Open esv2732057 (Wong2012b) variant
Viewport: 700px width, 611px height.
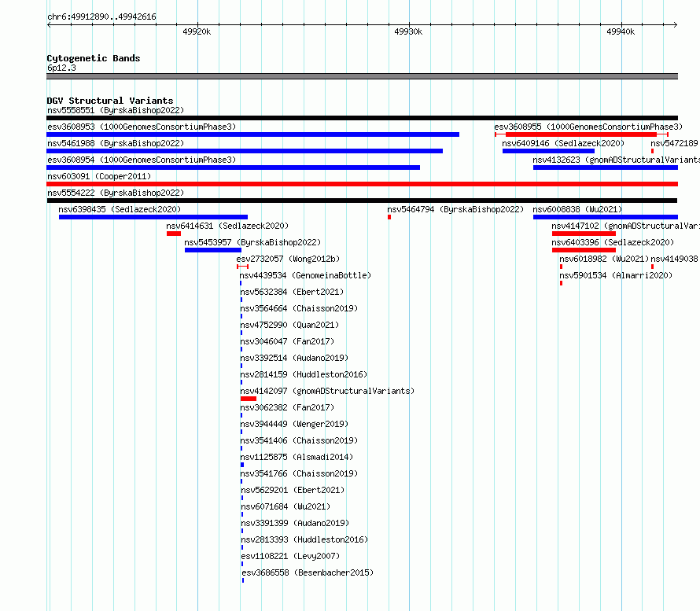(x=288, y=259)
